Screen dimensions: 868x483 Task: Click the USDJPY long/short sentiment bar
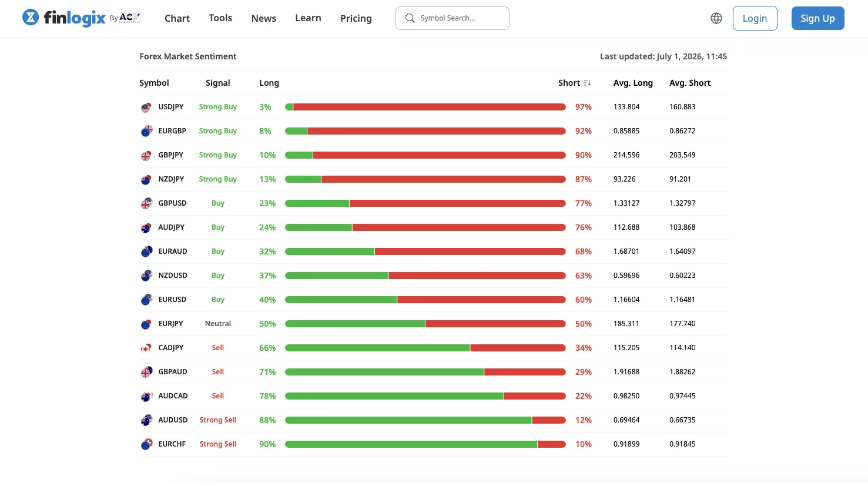click(x=425, y=107)
